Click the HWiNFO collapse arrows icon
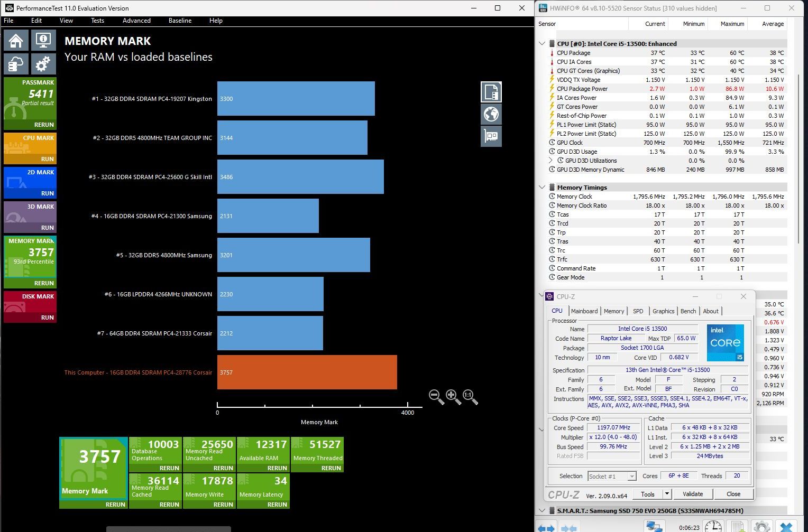This screenshot has height=532, width=808. [569, 527]
